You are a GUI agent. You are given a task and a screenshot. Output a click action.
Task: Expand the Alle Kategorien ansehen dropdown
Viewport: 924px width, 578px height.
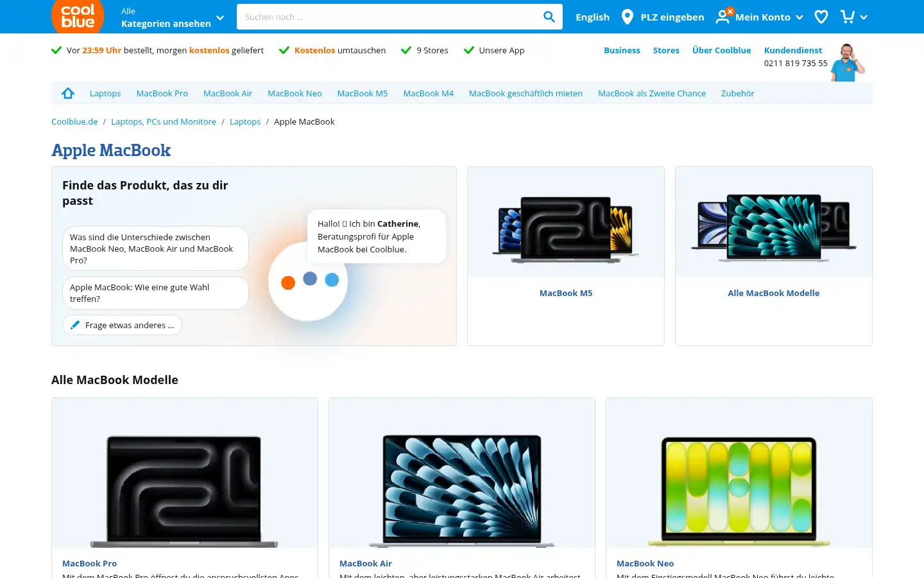[173, 17]
